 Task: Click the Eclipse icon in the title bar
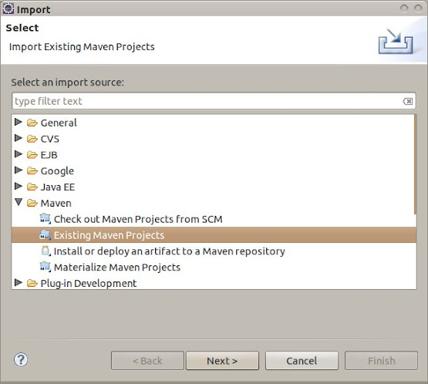point(8,8)
